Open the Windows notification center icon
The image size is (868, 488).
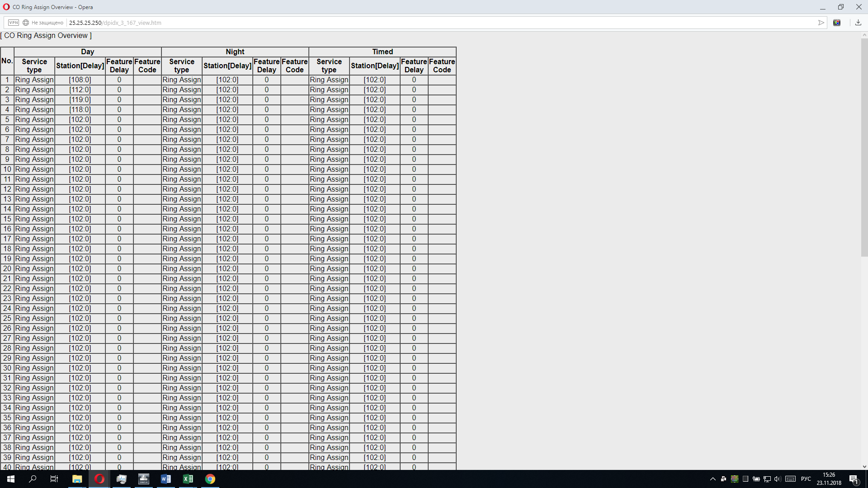[x=854, y=479]
